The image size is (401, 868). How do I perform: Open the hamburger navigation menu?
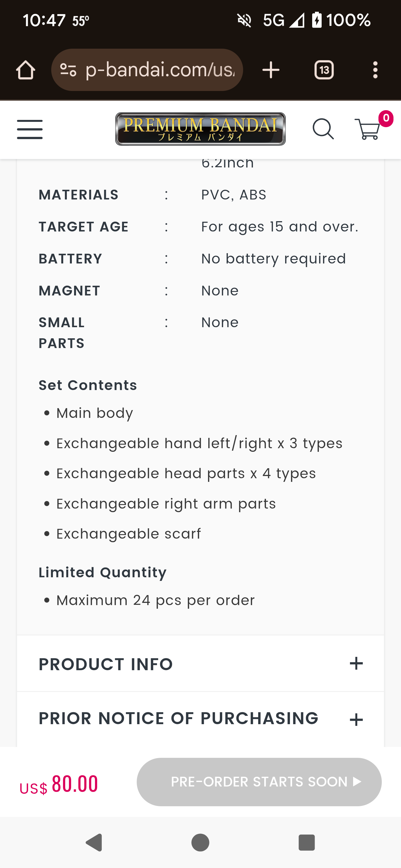(x=30, y=129)
